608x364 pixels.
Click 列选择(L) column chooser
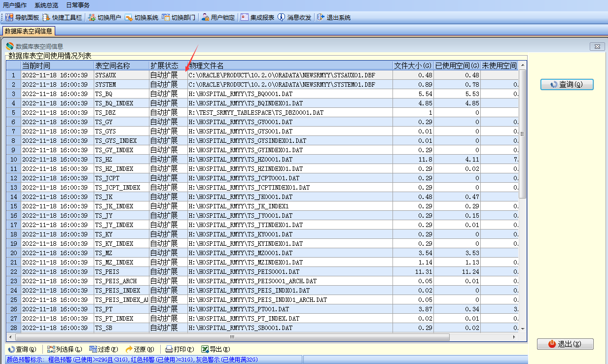65,349
